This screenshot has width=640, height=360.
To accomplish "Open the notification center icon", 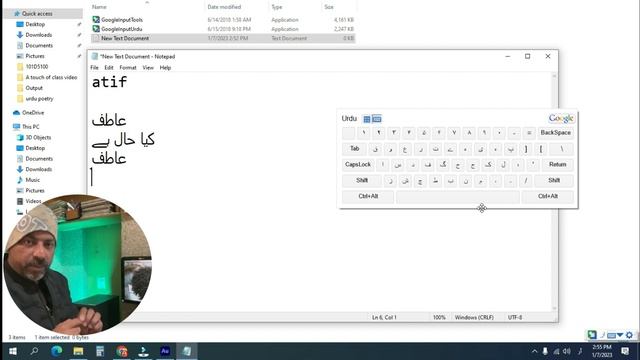I will (x=625, y=351).
